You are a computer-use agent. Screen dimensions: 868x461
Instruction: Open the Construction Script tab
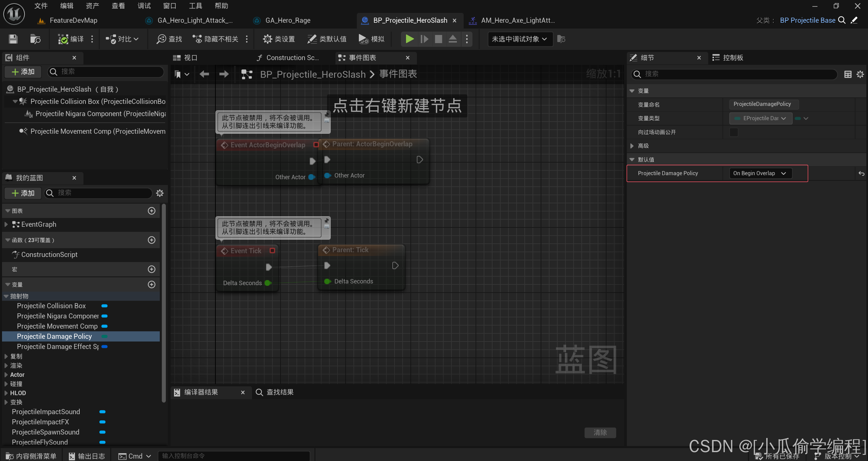tap(292, 58)
